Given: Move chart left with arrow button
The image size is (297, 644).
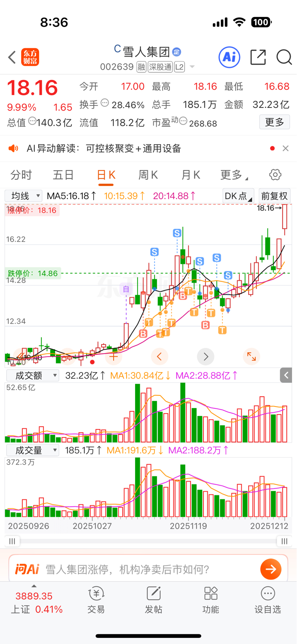Looking at the screenshot, I should [159, 357].
